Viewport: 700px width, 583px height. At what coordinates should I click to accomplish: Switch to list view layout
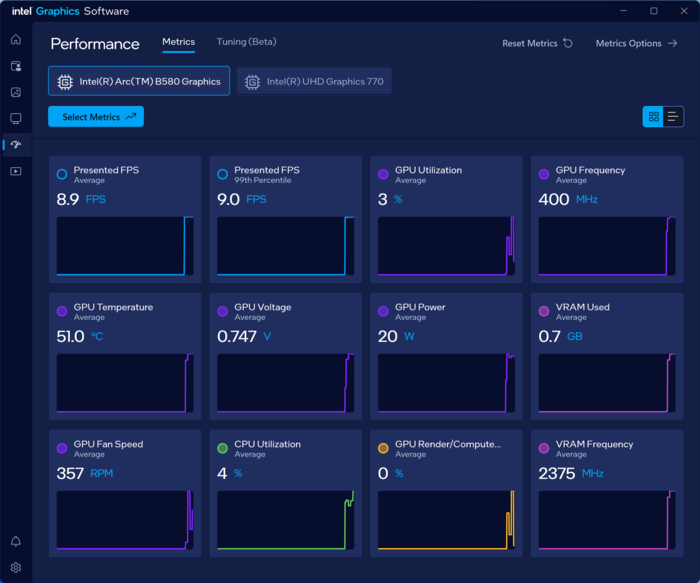pos(673,117)
